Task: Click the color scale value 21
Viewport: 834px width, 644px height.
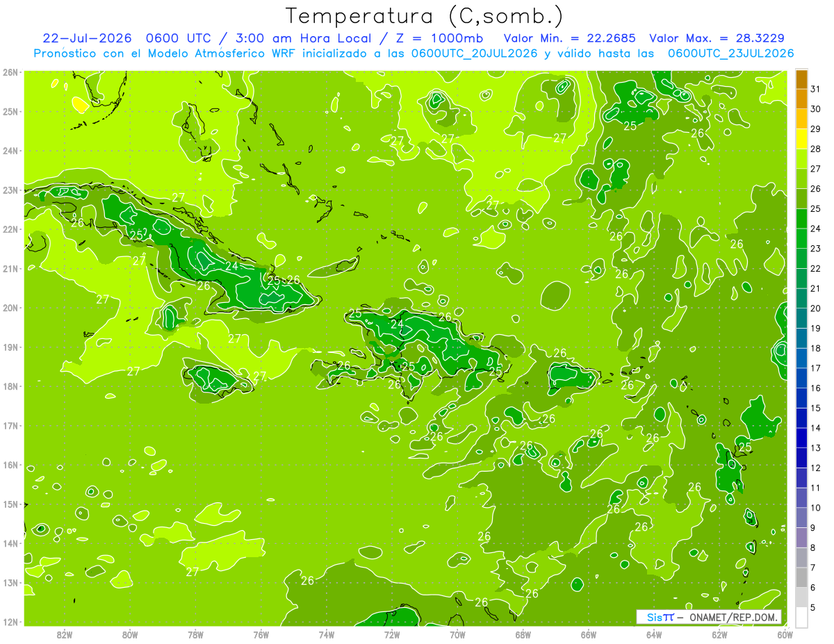Action: click(x=816, y=288)
